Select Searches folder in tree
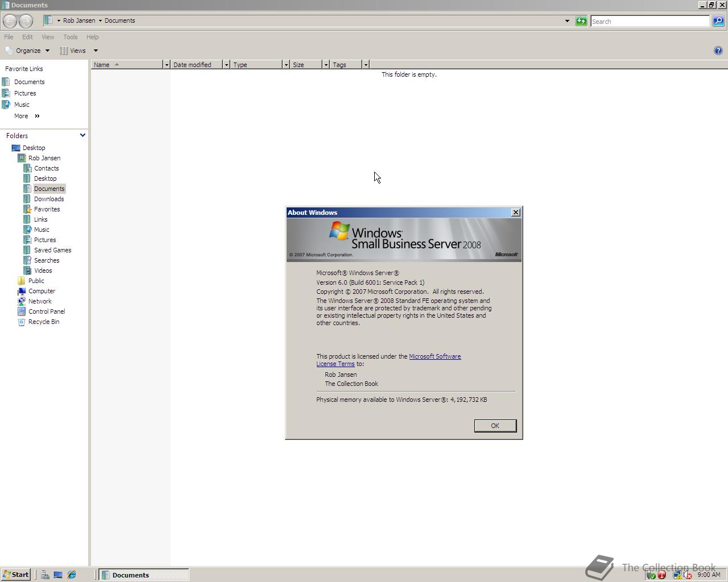 tap(47, 260)
